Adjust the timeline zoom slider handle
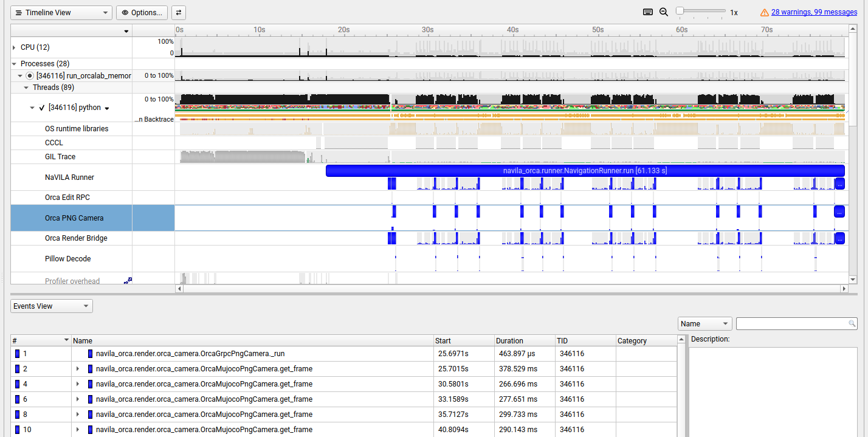Viewport: 868px width, 437px height. (680, 11)
